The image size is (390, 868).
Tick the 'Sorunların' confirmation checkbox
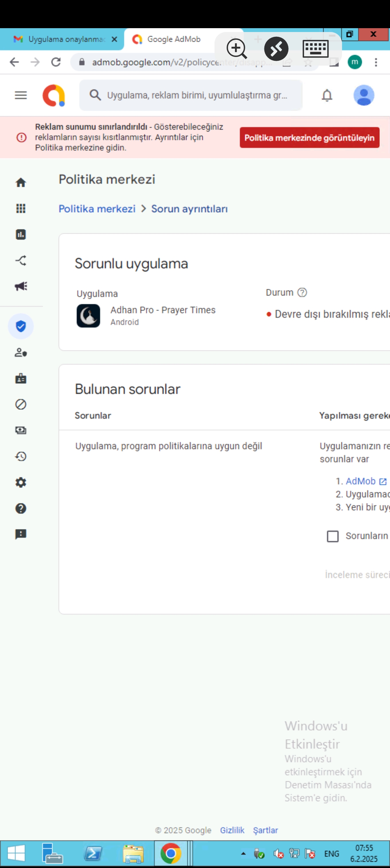[x=332, y=536]
